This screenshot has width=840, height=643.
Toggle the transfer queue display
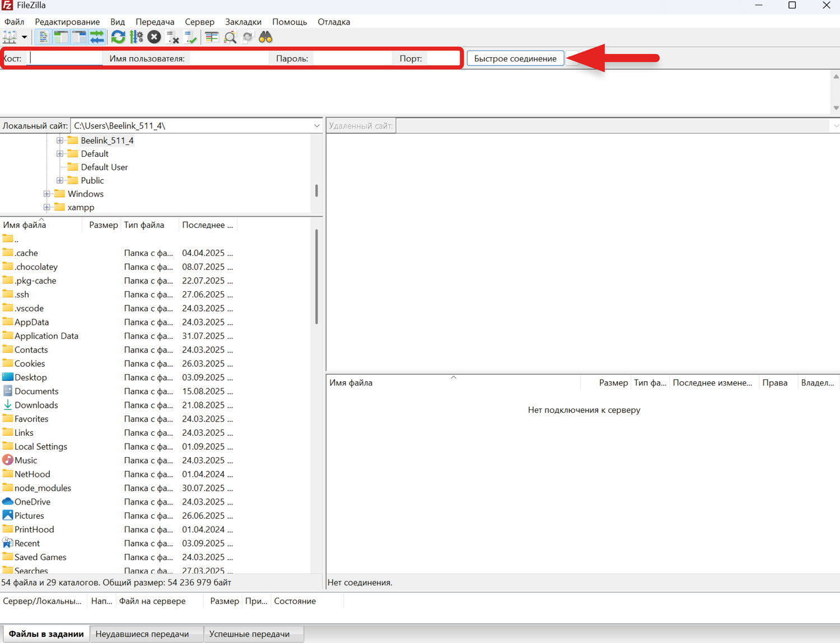[97, 38]
